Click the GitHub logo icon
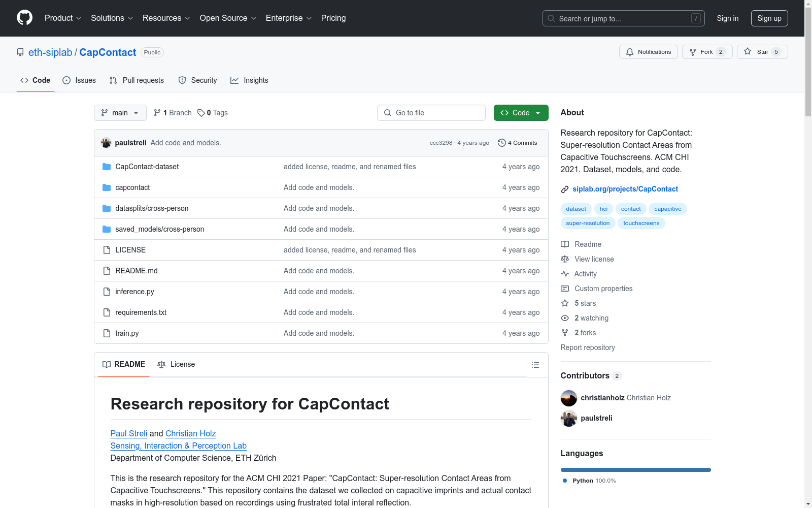The height and width of the screenshot is (508, 812). click(24, 18)
